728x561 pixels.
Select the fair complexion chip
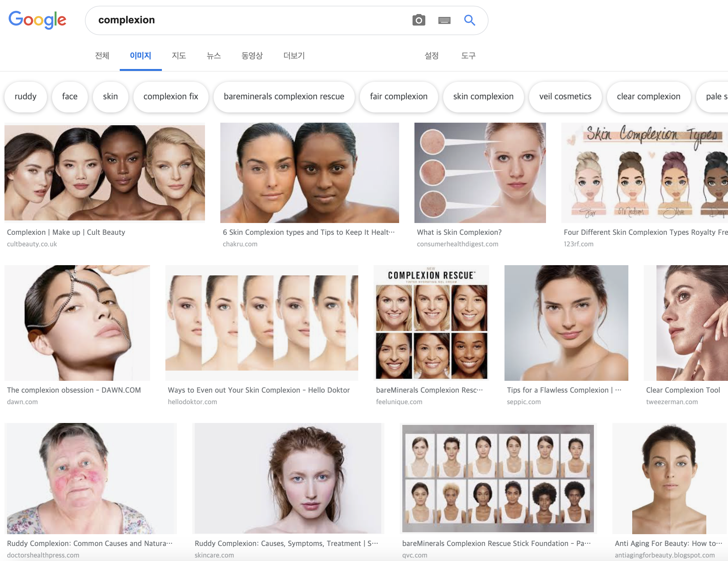click(x=398, y=97)
